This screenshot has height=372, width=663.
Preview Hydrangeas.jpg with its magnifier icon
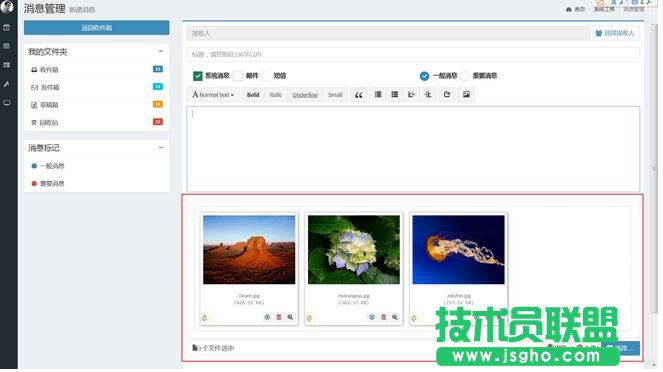(395, 317)
